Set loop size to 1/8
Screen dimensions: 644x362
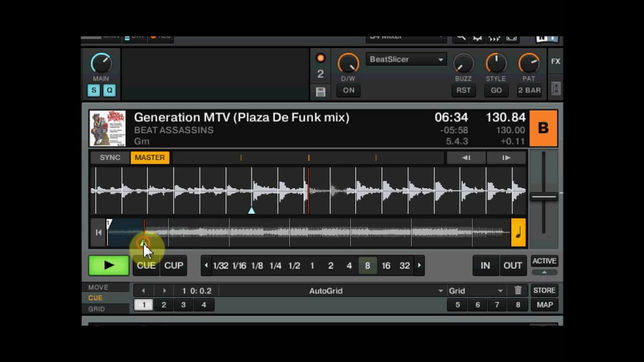pos(257,265)
